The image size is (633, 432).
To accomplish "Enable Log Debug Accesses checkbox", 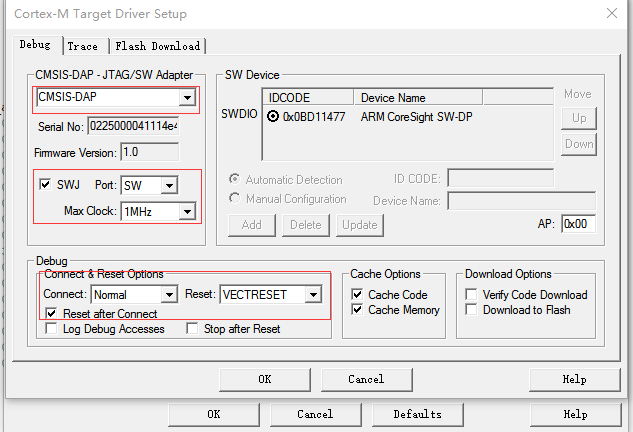I will click(x=51, y=329).
